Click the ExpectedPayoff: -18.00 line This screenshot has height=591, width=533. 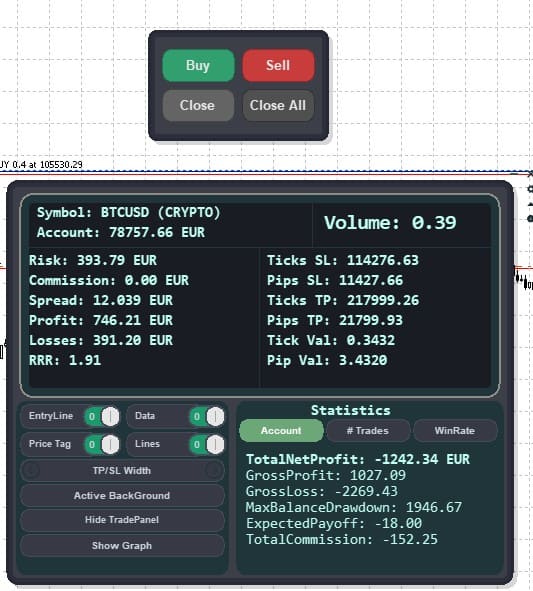tap(334, 524)
